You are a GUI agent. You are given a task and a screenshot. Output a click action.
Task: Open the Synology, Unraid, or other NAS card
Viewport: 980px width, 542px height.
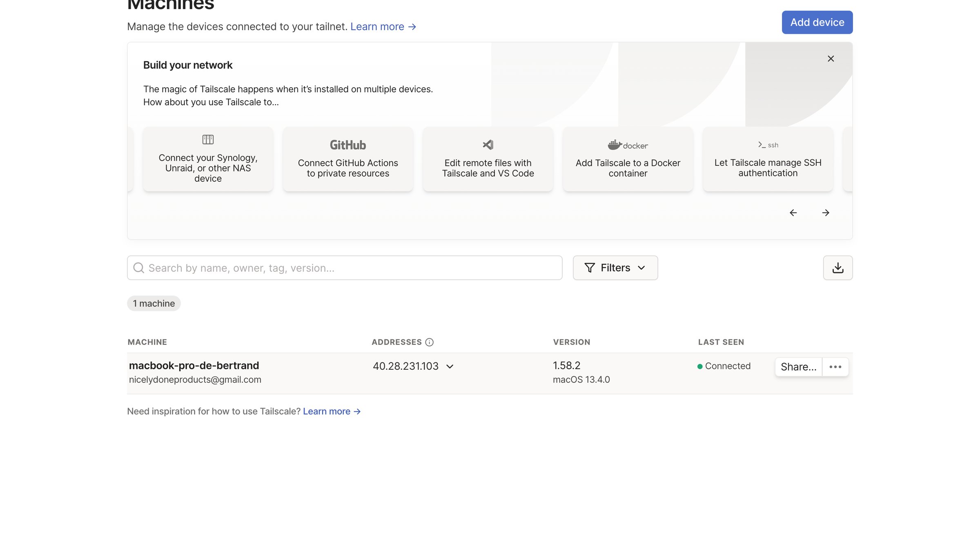click(x=208, y=159)
